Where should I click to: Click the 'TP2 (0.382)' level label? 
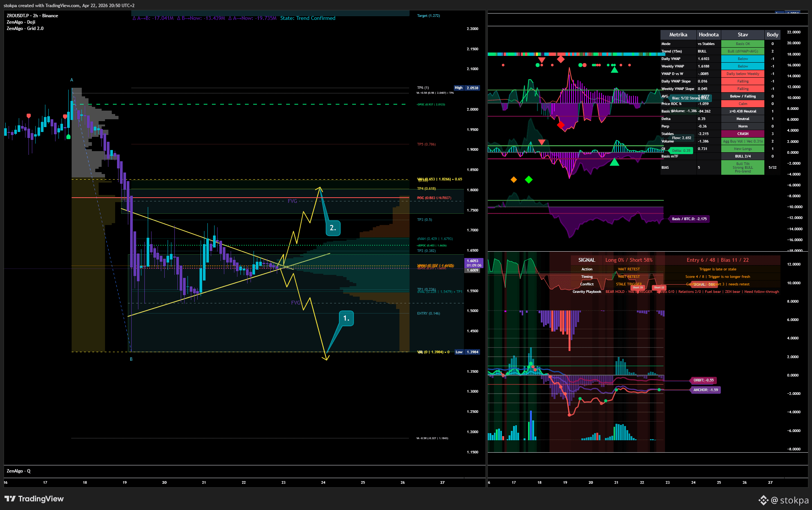[x=426, y=251]
